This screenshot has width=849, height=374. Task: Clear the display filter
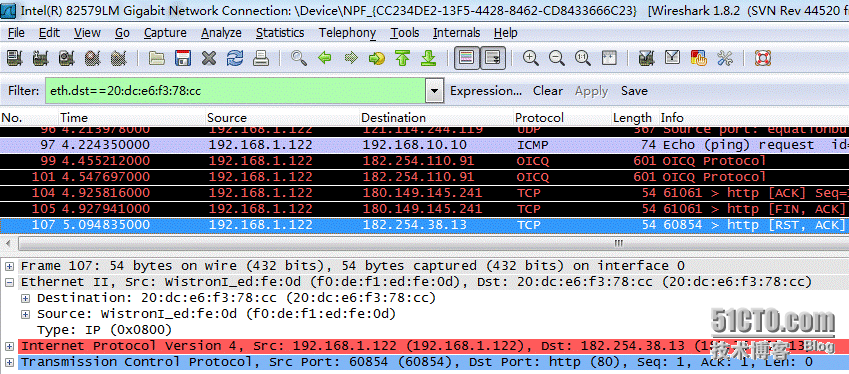click(x=547, y=91)
